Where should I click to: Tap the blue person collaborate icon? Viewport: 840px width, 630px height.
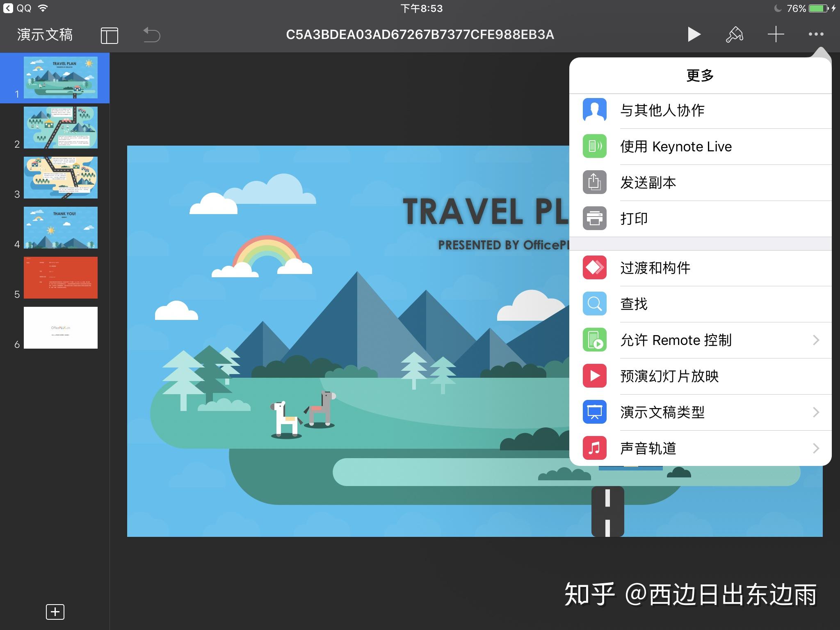594,110
